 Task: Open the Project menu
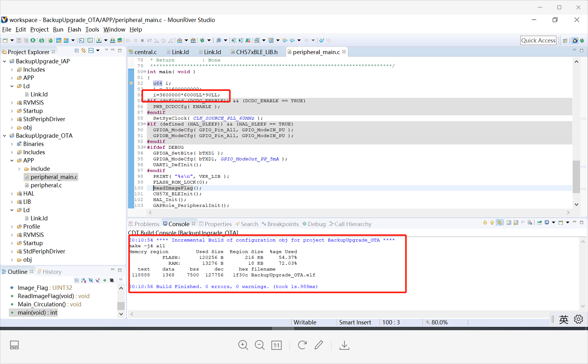pos(39,29)
